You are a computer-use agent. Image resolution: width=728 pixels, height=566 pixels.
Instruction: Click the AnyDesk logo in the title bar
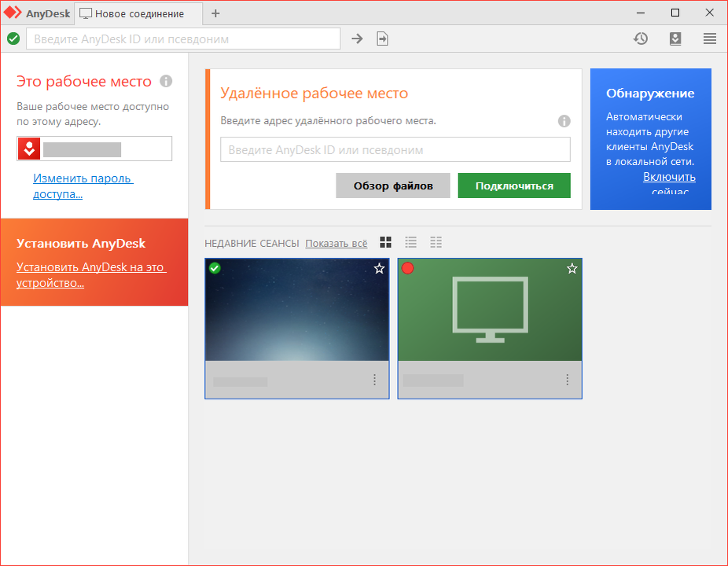click(x=13, y=13)
